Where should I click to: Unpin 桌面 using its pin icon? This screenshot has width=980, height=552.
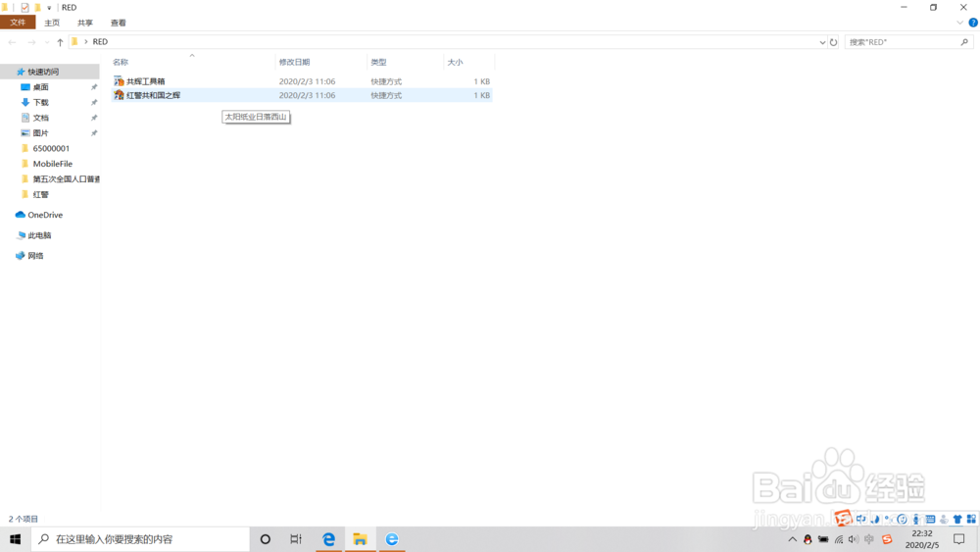pyautogui.click(x=94, y=87)
